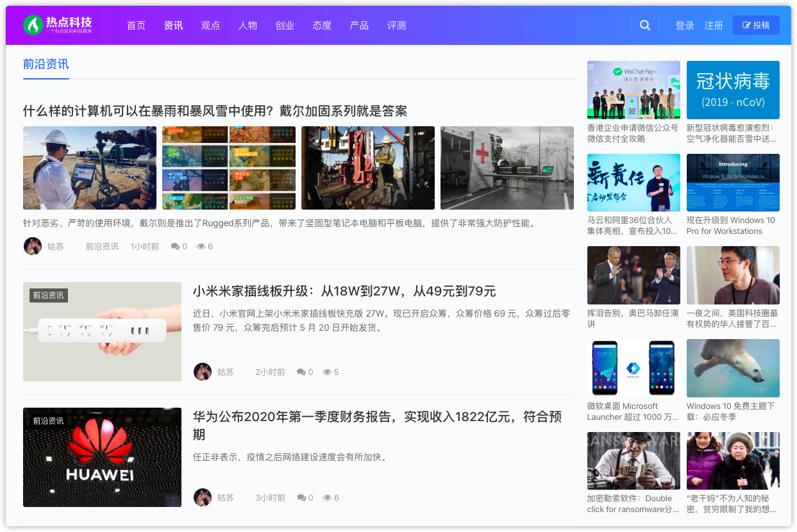The image size is (797, 532).
Task: Switch to the 资讯 menu tab
Action: (173, 25)
